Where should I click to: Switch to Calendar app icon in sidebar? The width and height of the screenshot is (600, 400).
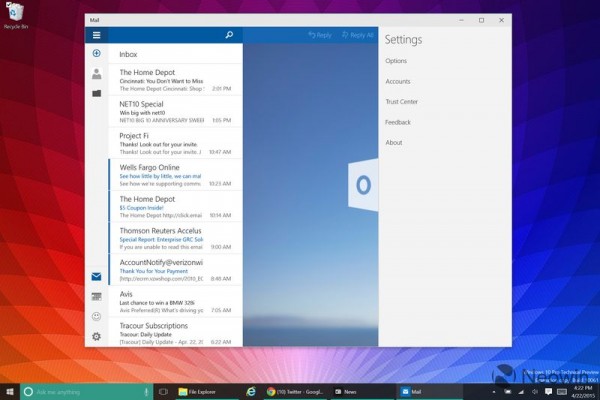click(96, 296)
